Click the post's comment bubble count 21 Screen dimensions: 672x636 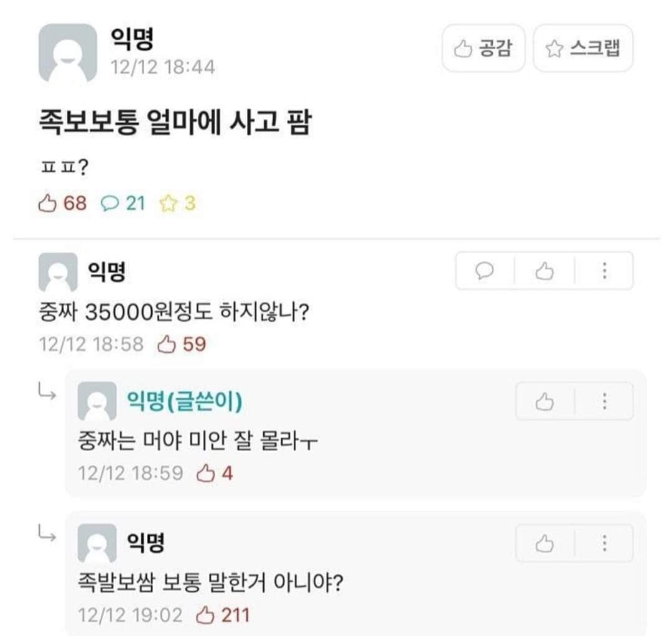(123, 203)
